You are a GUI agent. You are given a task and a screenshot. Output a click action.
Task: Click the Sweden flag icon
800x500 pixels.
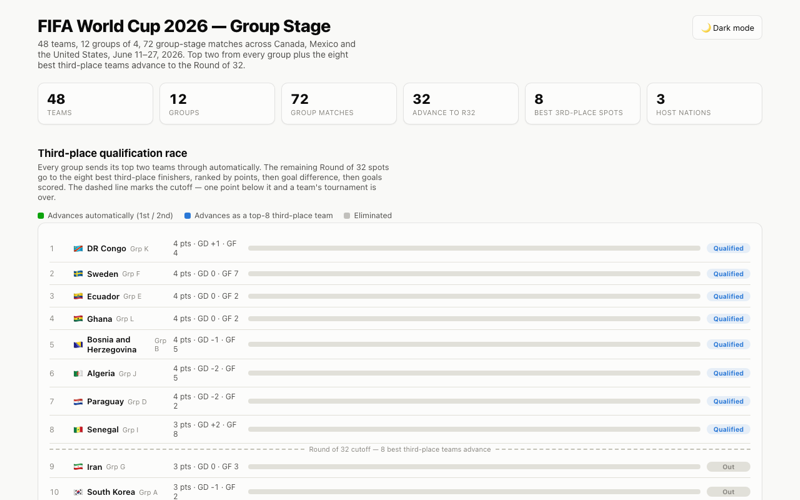pos(78,274)
